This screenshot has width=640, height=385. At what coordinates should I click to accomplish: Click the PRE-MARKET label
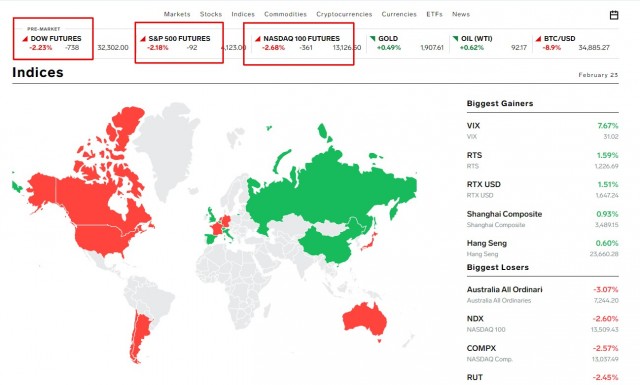click(44, 29)
